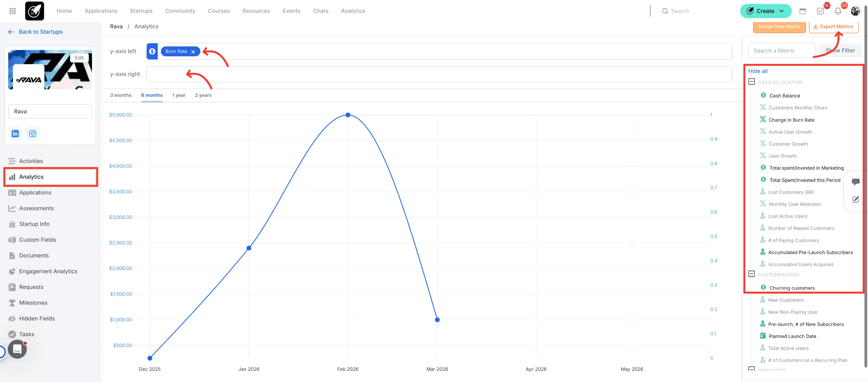The image size is (868, 382).
Task: Open Rava's LinkedIn profile icon
Action: (15, 134)
